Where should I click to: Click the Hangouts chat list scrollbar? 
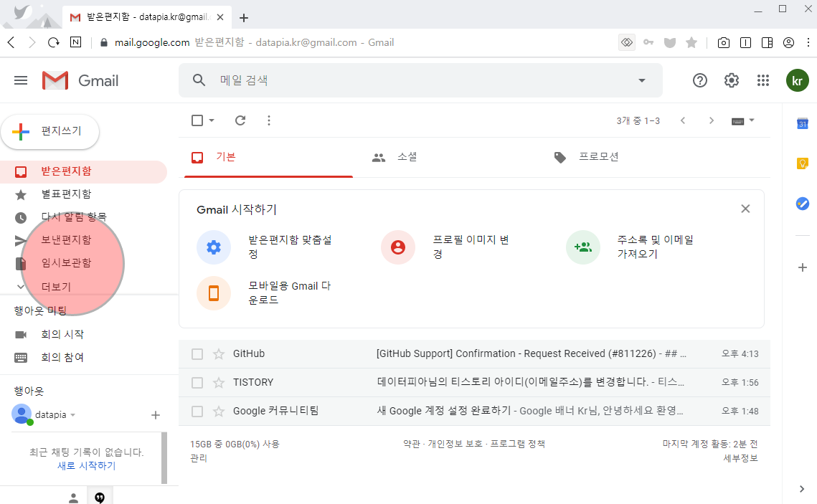point(164,458)
